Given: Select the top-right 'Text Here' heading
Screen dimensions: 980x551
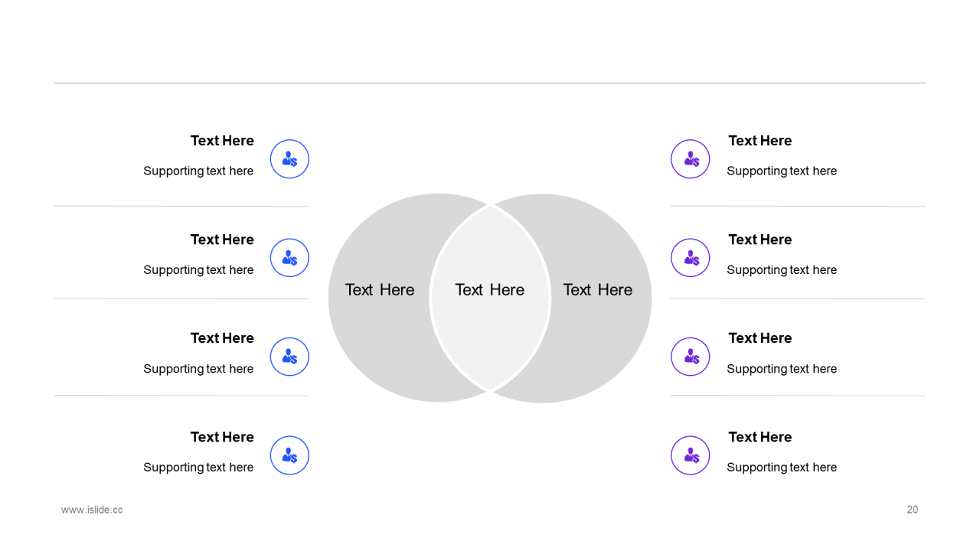Looking at the screenshot, I should point(760,141).
